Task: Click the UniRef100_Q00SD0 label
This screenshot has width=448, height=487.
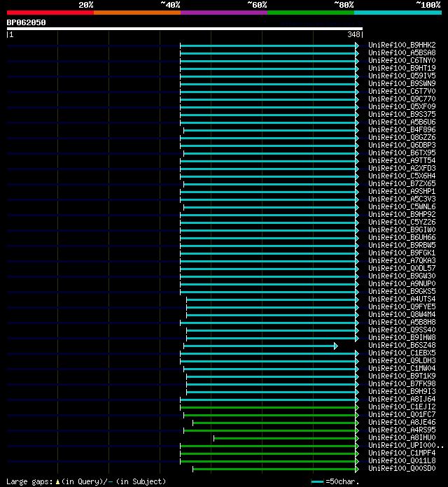Action: tap(402, 469)
